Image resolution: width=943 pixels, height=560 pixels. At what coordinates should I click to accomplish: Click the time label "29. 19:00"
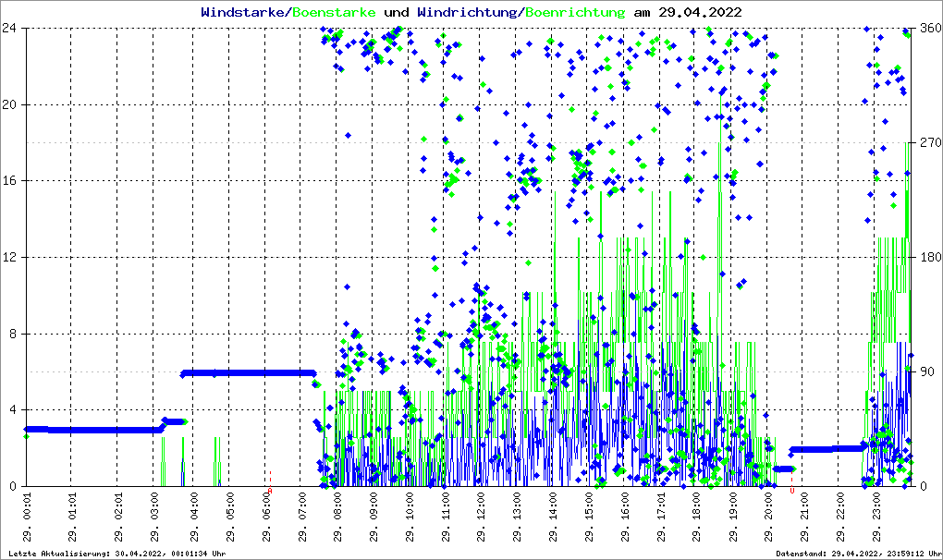pos(732,517)
